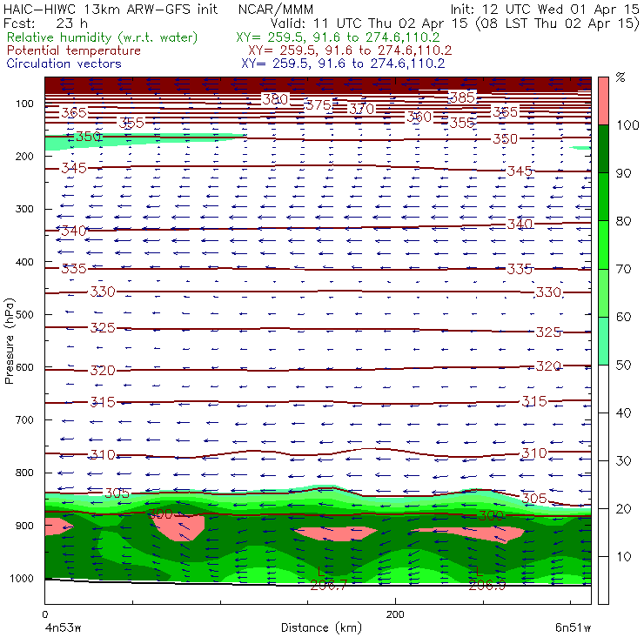The image size is (644, 644).
Task: Click the 'Fcst: 23 h' forecast hour text
Action: (x=45, y=23)
